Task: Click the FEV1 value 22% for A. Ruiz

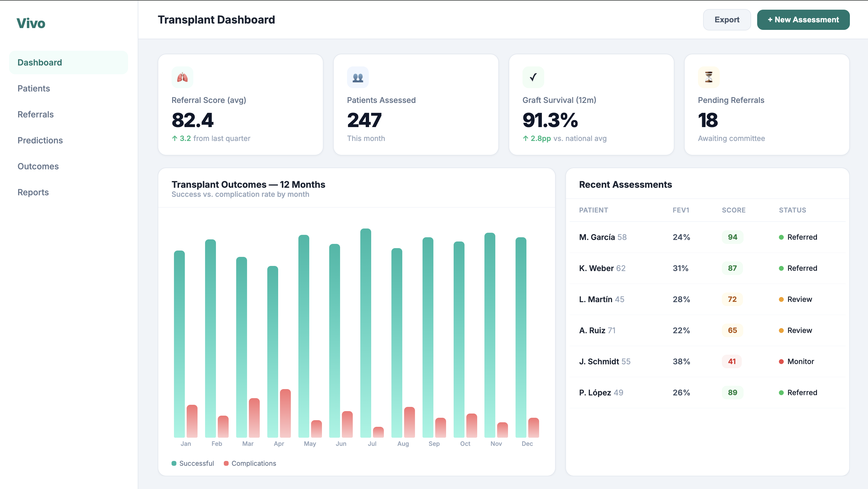Action: 681,331
